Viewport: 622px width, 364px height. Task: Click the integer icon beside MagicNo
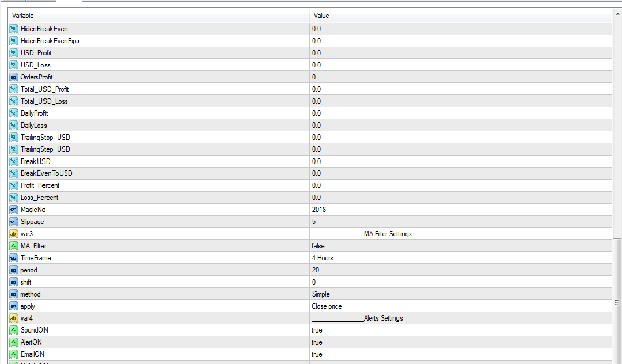13,210
